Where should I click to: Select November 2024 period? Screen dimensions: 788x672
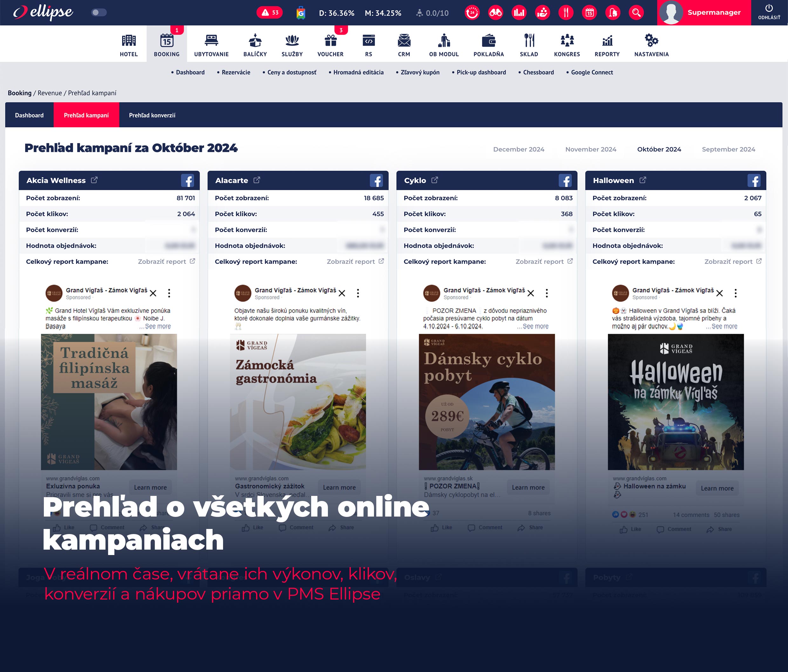(x=591, y=149)
